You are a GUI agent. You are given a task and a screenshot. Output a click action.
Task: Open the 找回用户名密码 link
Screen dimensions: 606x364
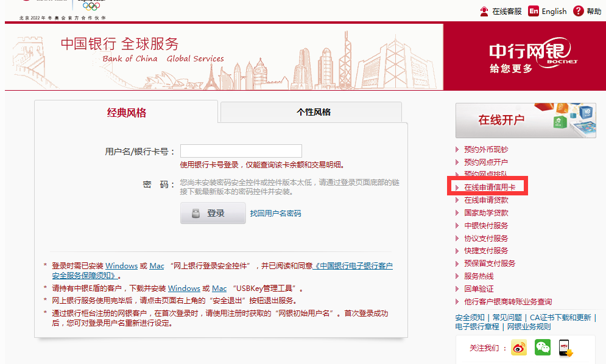(275, 214)
